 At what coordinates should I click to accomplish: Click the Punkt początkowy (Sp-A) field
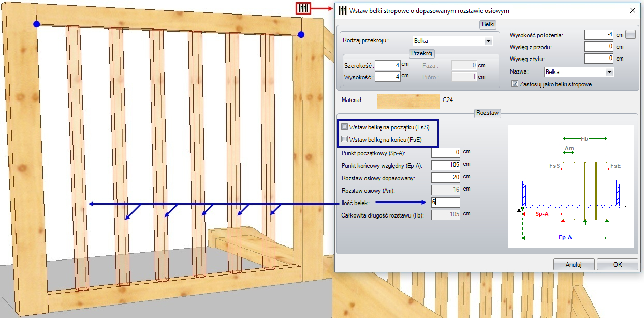(x=445, y=152)
